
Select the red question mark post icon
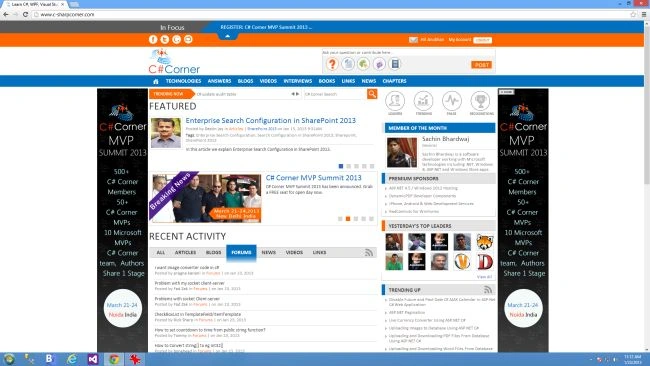click(x=332, y=64)
